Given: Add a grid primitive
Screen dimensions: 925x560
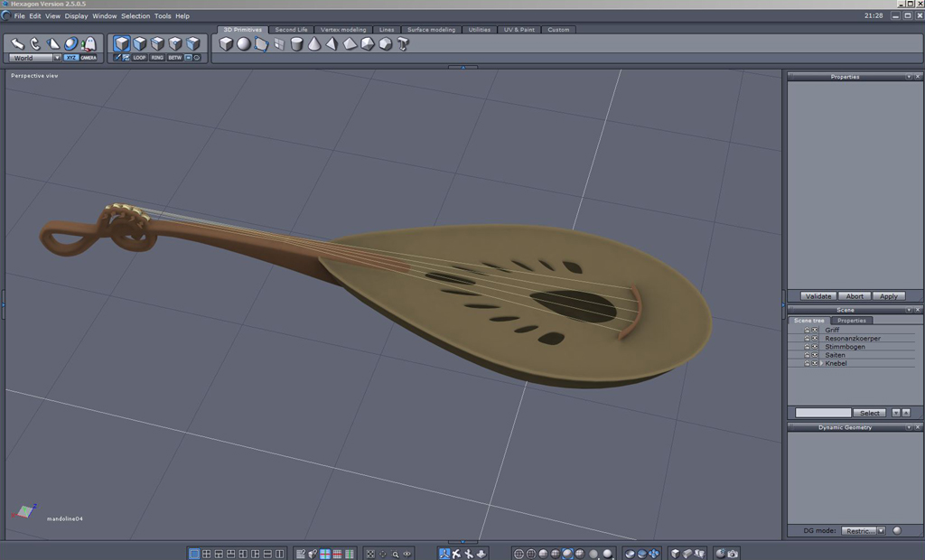Looking at the screenshot, I should click(279, 43).
